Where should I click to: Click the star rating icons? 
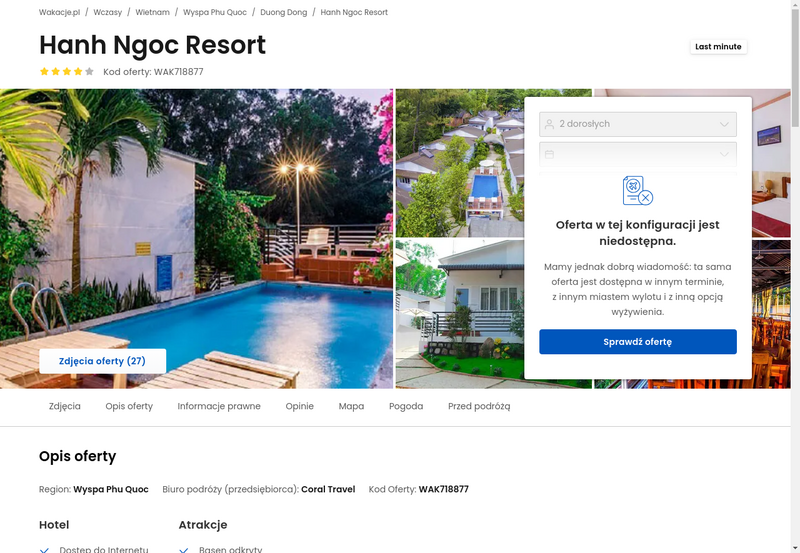pos(67,71)
